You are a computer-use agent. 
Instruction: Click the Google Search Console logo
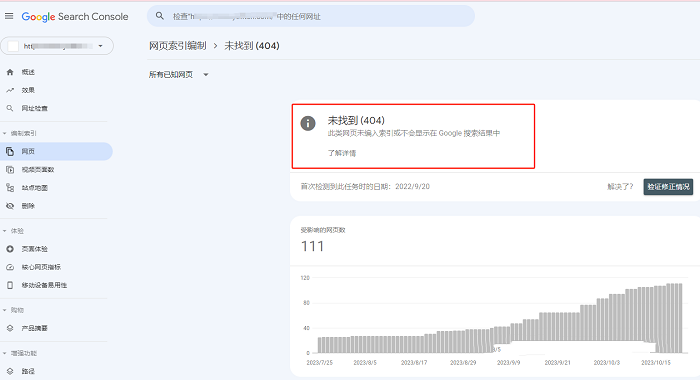pyautogui.click(x=75, y=17)
